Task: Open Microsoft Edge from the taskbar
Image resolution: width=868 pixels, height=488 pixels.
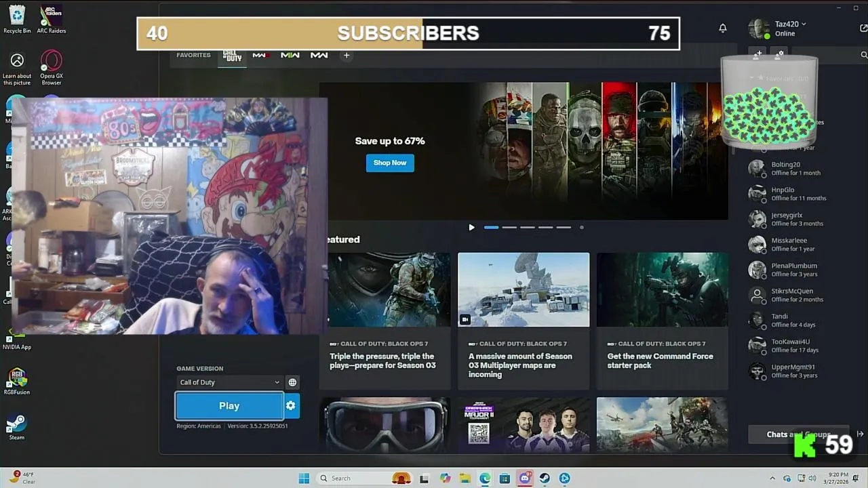Action: coord(485,478)
